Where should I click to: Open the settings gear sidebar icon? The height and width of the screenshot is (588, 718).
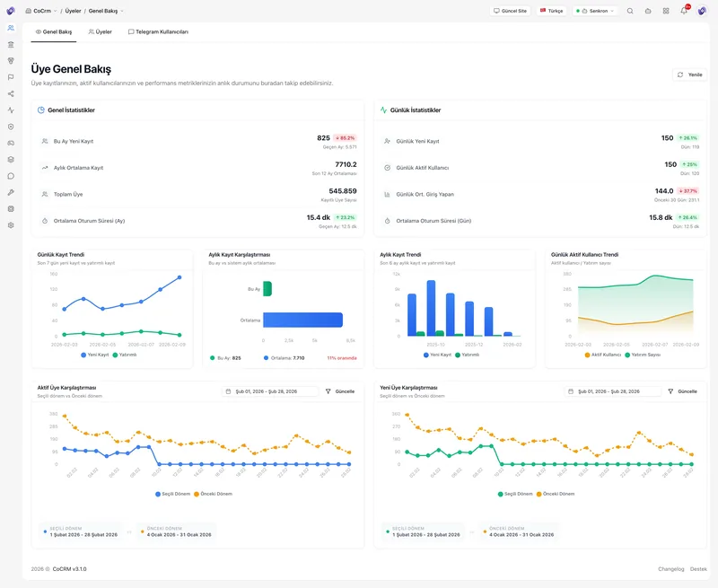click(x=11, y=225)
